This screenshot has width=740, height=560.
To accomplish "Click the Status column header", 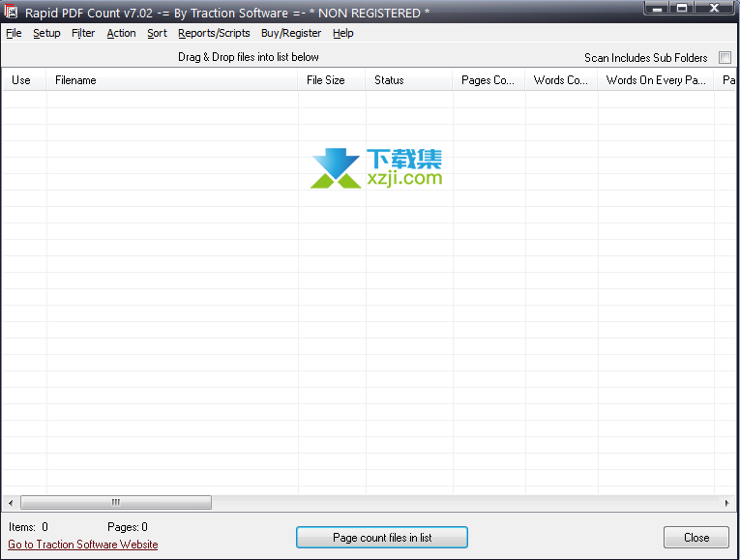I will pyautogui.click(x=409, y=80).
